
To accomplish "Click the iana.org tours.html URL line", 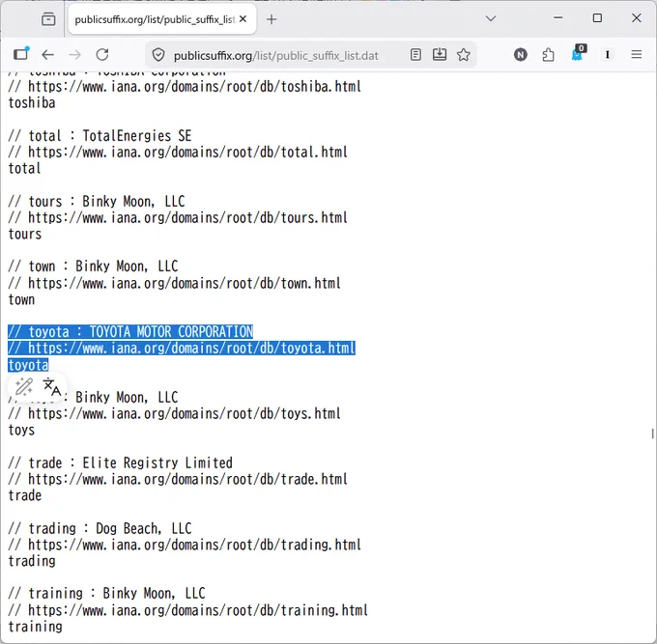I will [x=178, y=218].
